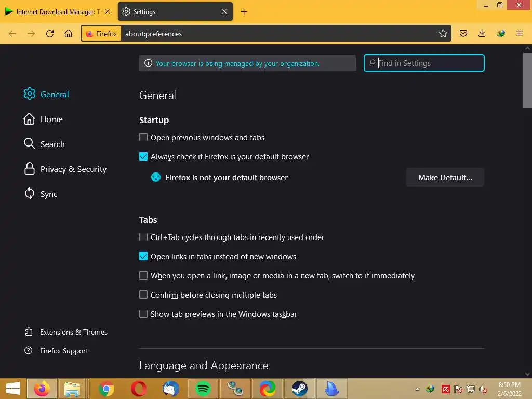Open the chain-link app icon in the taskbar
Screen dimensions: 532x399
tap(235, 389)
